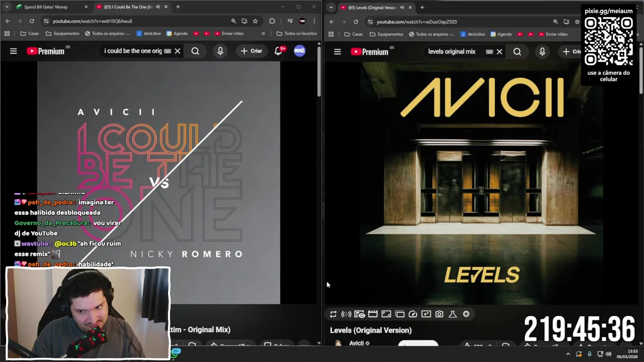Screen dimensions: 644x362
Task: Open zoom magnifier in left address bar
Action: pos(233,21)
